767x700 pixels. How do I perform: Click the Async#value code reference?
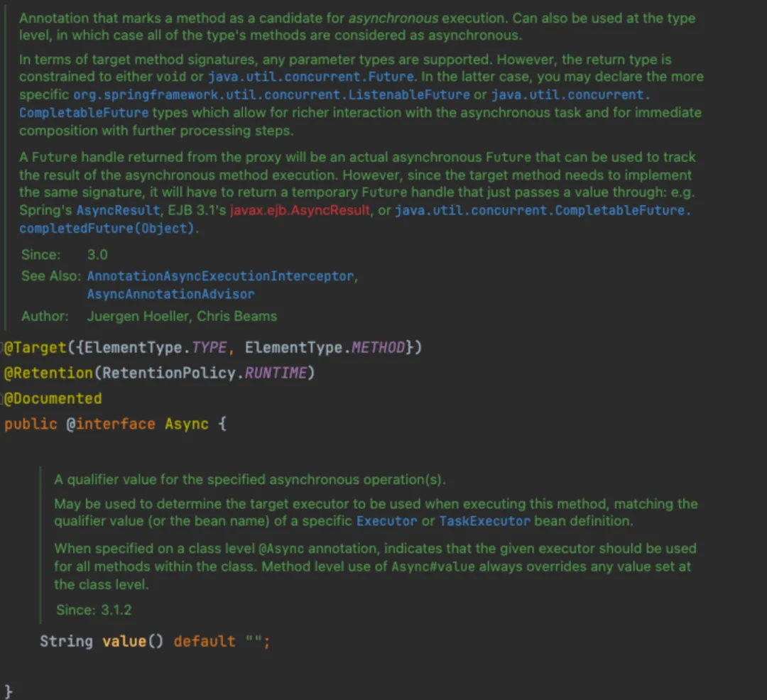point(433,567)
